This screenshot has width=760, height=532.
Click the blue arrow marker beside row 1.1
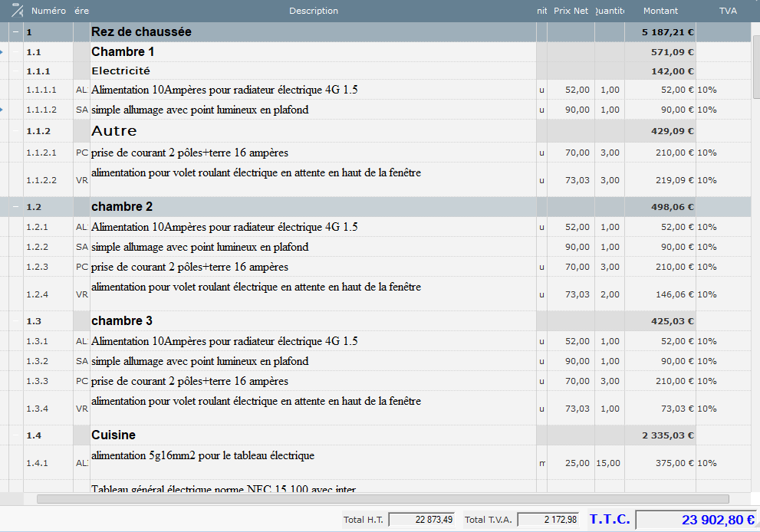pos(2,52)
